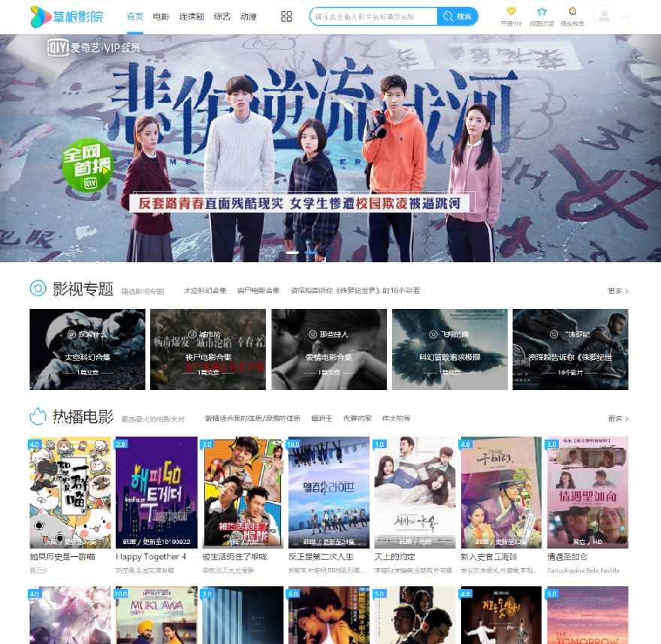Screen dimensions: 661x644
Task: Open the 太空科幻合集 tag link
Action: pyautogui.click(x=205, y=291)
